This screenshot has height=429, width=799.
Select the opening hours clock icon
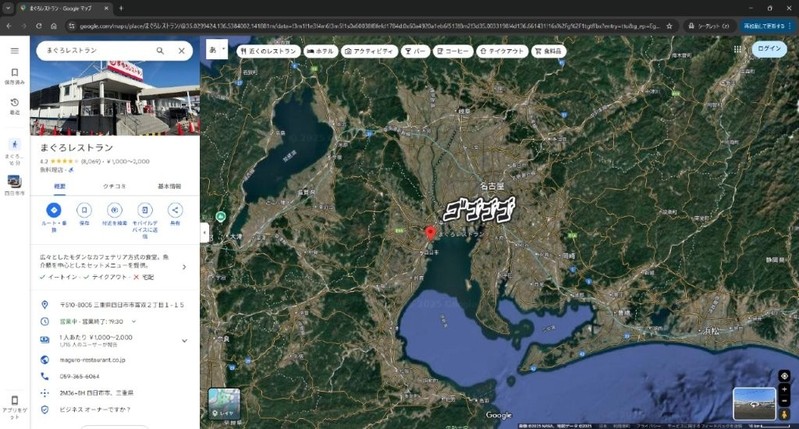[45, 321]
